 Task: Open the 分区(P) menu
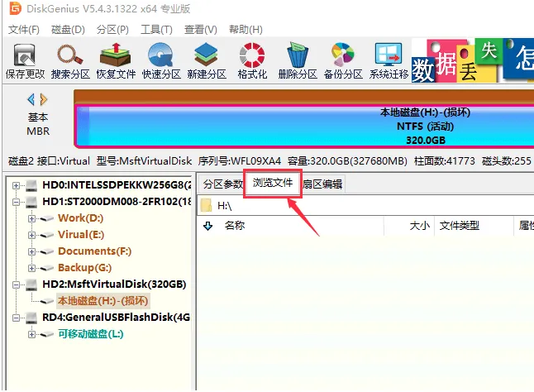coord(112,30)
